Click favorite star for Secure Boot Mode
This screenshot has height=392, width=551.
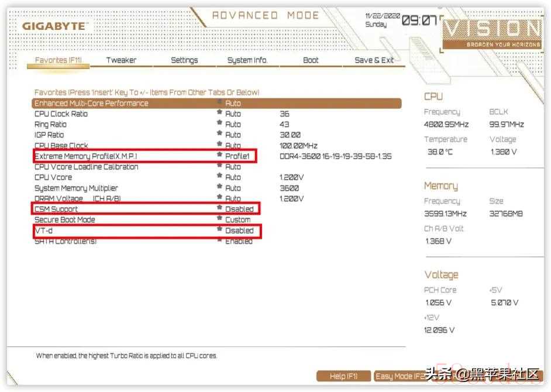pyautogui.click(x=219, y=218)
